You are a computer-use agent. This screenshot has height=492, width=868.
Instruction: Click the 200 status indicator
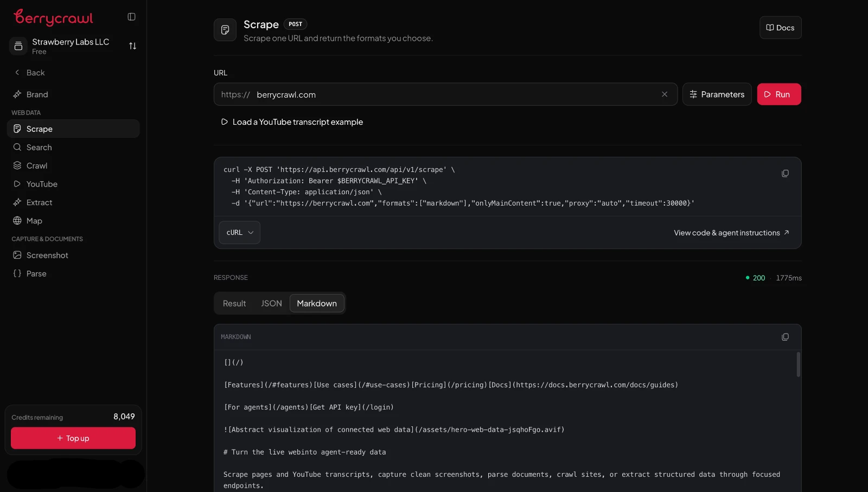(x=755, y=278)
